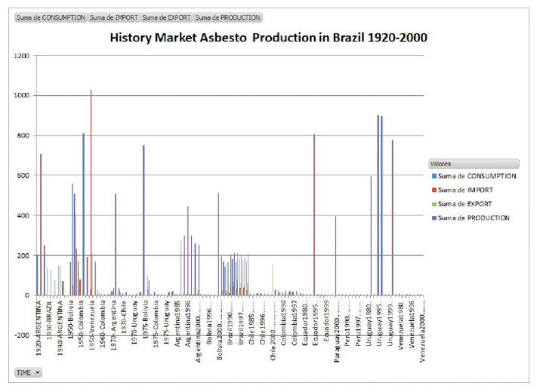Viewport: 540px width, 392px height.
Task: Select the chart title text
Action: (270, 36)
